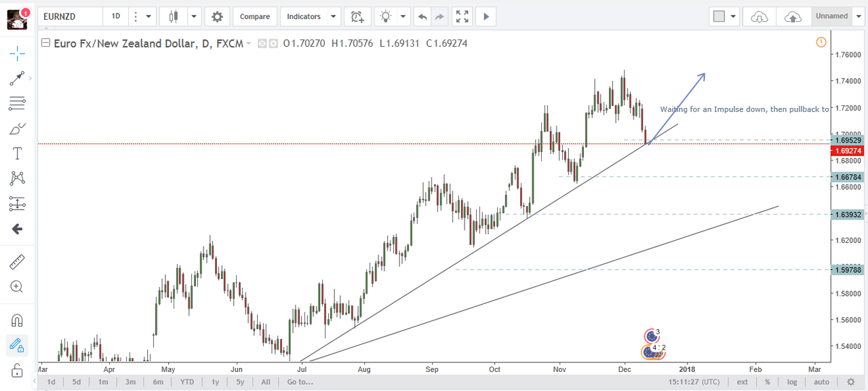Screen dimensions: 868x391
Task: Open the interval list dropdown
Action: [149, 16]
